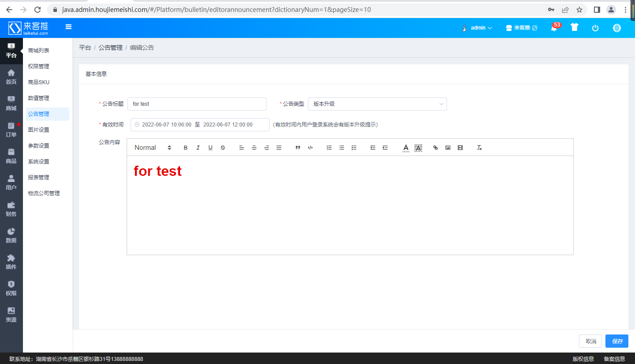The height and width of the screenshot is (364, 635).
Task: Insert video in editor
Action: point(460,148)
